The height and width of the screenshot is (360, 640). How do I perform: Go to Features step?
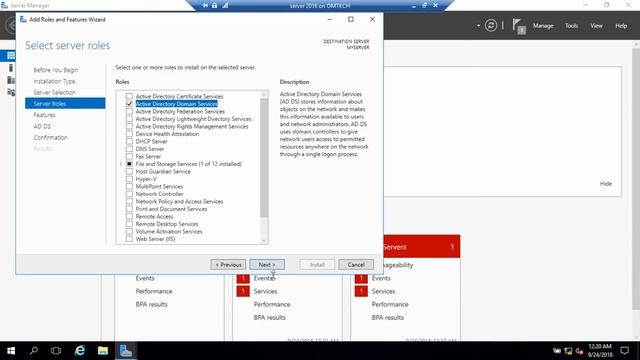(44, 115)
